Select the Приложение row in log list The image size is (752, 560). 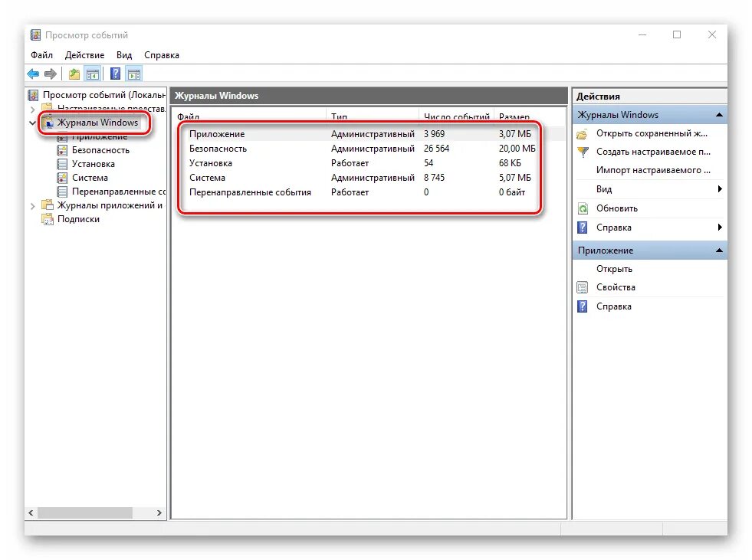[368, 134]
